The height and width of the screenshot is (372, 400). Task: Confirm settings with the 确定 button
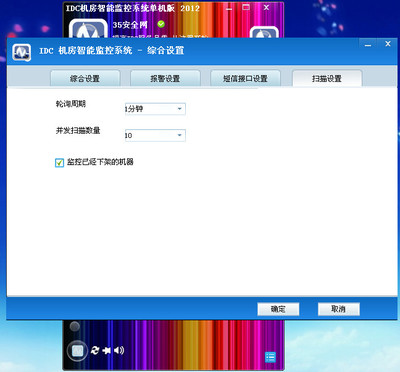coord(278,309)
